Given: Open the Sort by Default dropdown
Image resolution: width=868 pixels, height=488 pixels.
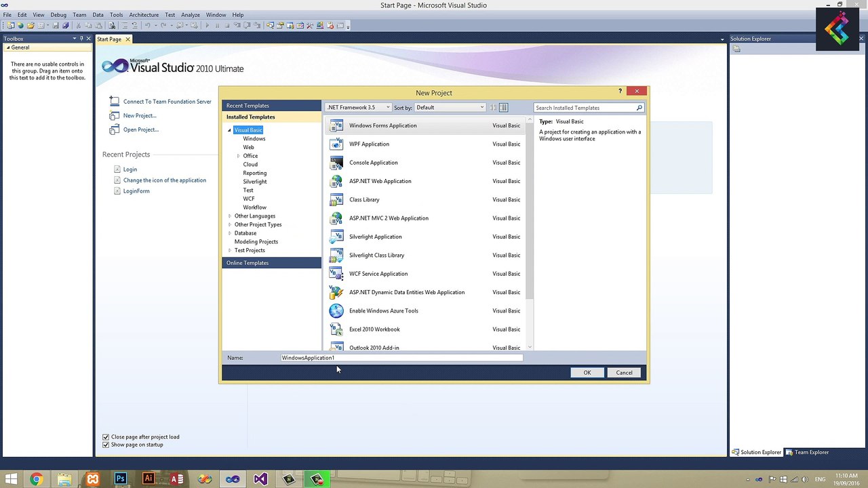Looking at the screenshot, I should (x=450, y=108).
